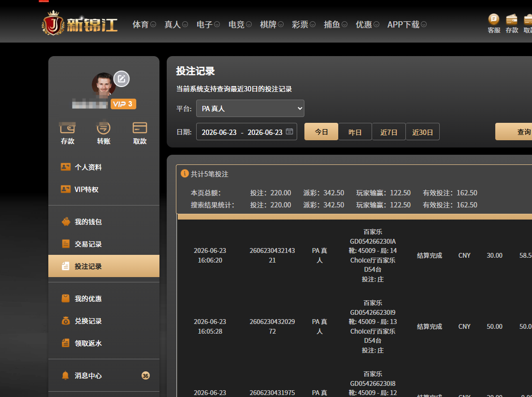The image size is (532, 397).
Task: Expand the 真人 menu chevron
Action: pos(185,25)
